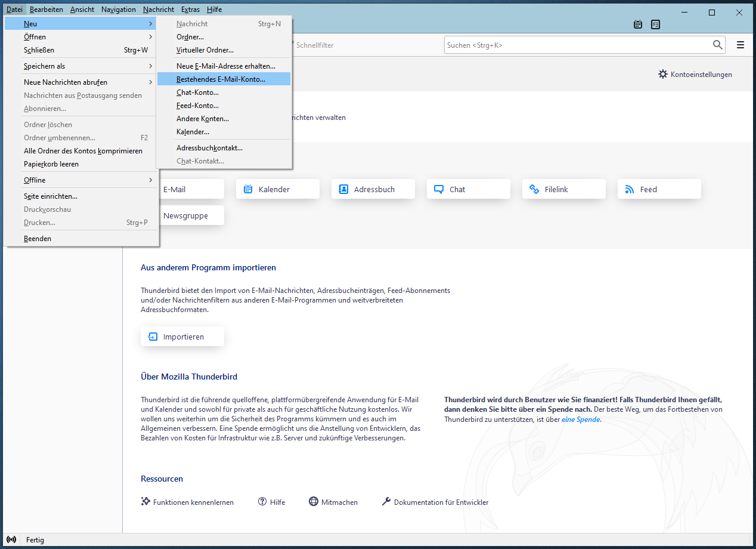Screen dimensions: 756x549
Task: Click the Filelink link icon
Action: point(534,189)
